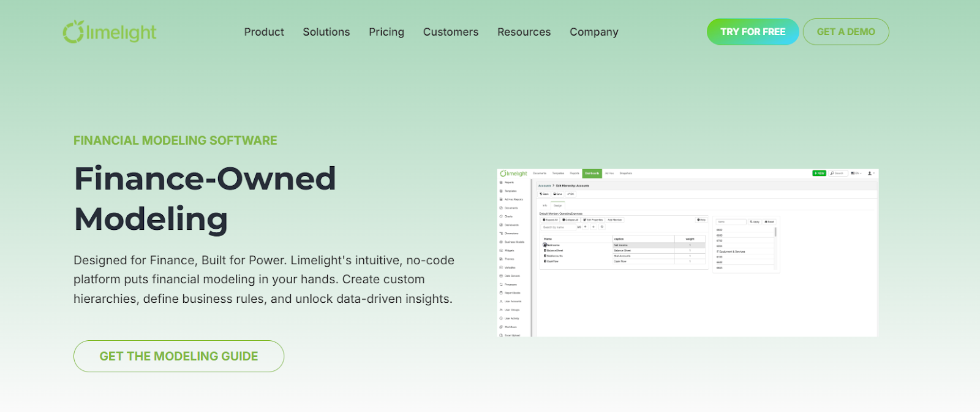Click Workflows icon in the app sidebar

(502, 327)
